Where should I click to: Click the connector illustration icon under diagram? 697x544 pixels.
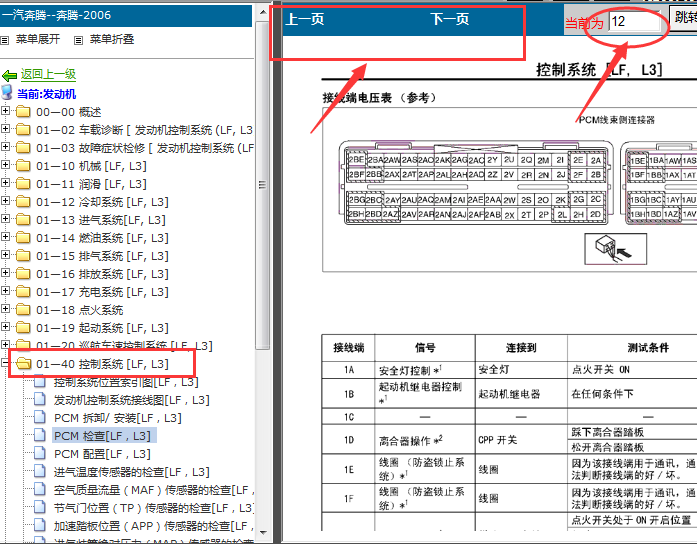pos(615,249)
